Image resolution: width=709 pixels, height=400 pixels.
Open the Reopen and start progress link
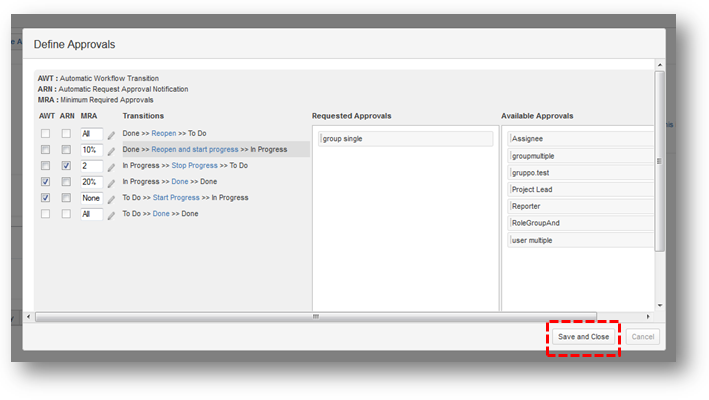pos(195,149)
